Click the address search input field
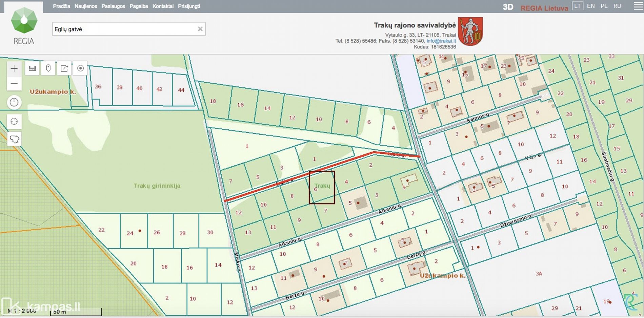The image size is (644, 318). tap(124, 29)
